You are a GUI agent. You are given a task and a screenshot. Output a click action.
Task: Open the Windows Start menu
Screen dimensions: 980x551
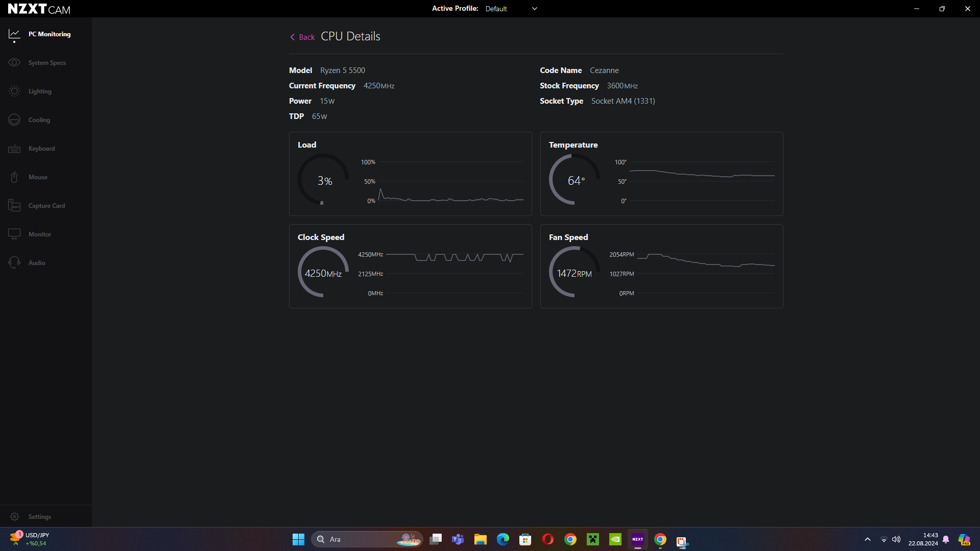pos(298,539)
